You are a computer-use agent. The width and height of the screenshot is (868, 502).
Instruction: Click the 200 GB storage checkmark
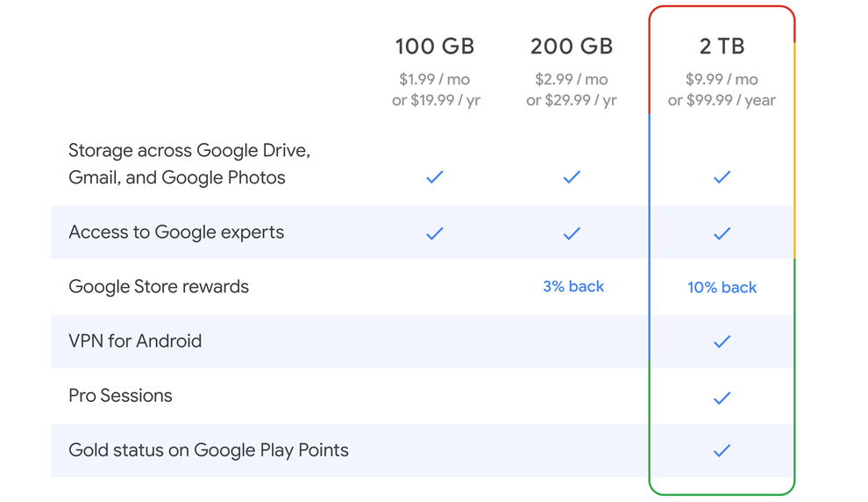(572, 177)
